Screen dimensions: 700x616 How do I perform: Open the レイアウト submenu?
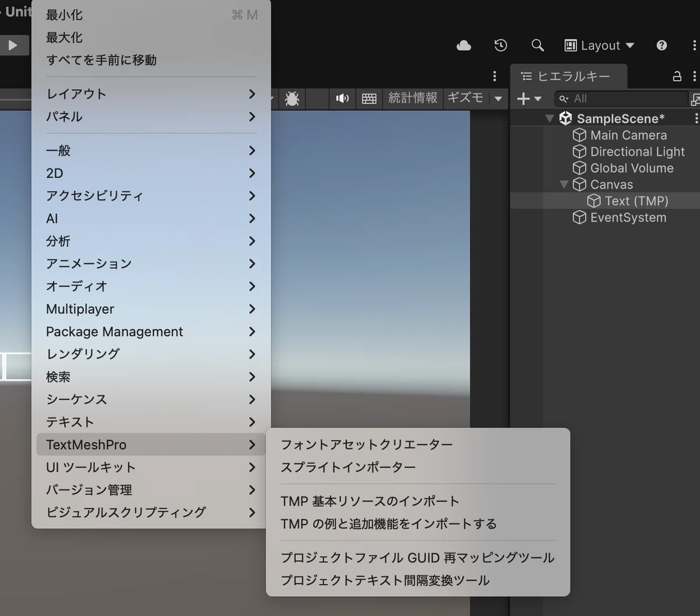[x=152, y=94]
